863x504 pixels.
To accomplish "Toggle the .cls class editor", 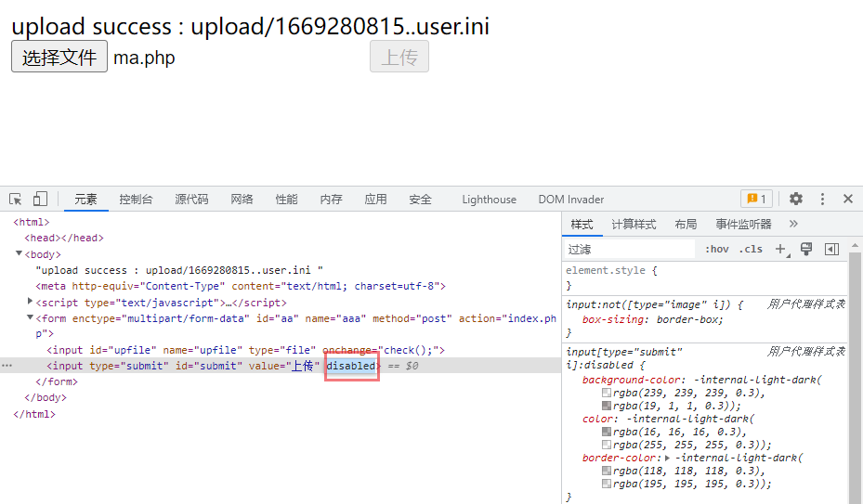I will click(751, 250).
